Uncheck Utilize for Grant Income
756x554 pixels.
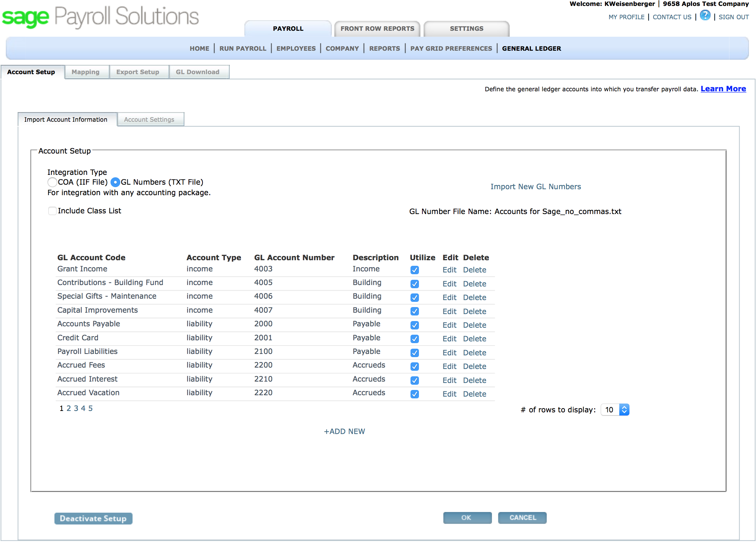(x=415, y=270)
